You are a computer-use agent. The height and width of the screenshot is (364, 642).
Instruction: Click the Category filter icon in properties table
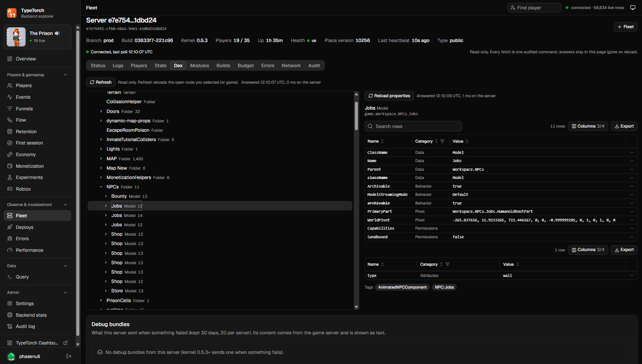click(x=442, y=141)
